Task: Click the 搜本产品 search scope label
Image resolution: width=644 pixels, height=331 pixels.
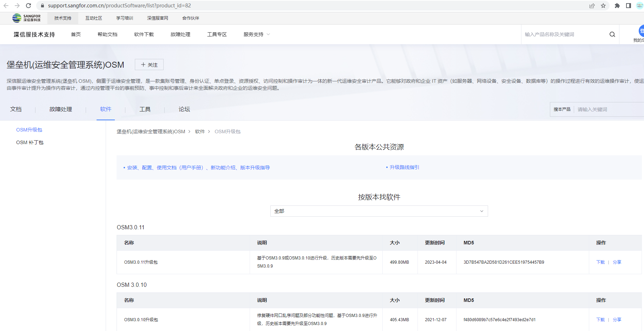Action: (562, 109)
